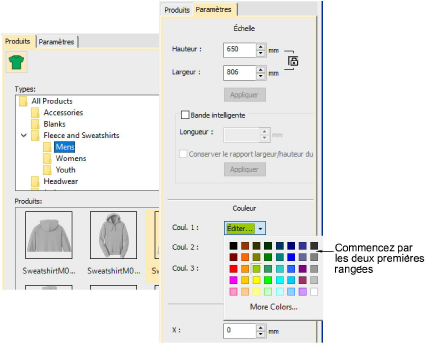Tick Conserver le rapport largeur/hauteur checkbox

pyautogui.click(x=183, y=154)
